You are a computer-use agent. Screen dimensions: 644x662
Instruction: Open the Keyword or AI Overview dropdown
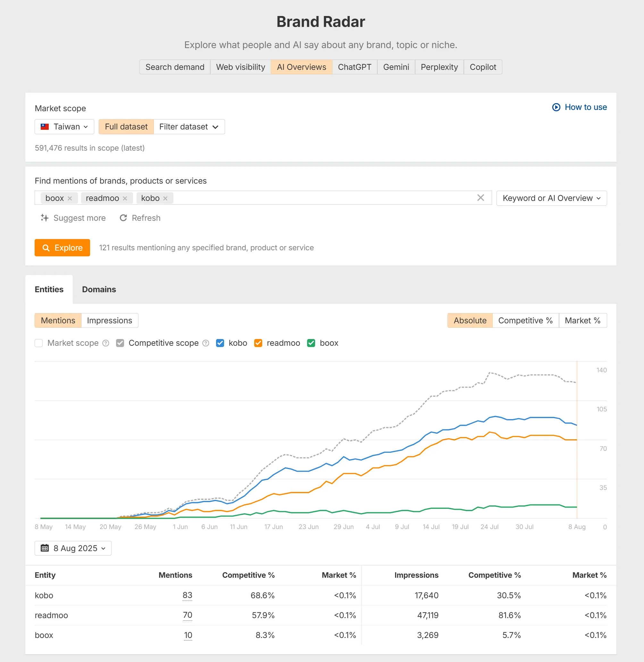(x=551, y=198)
